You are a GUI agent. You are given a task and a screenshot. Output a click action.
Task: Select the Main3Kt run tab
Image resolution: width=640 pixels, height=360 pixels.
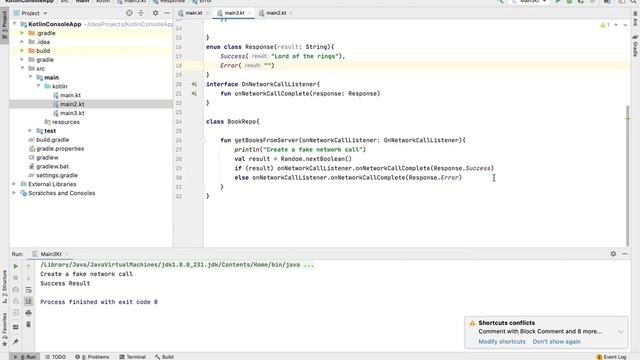[51, 254]
